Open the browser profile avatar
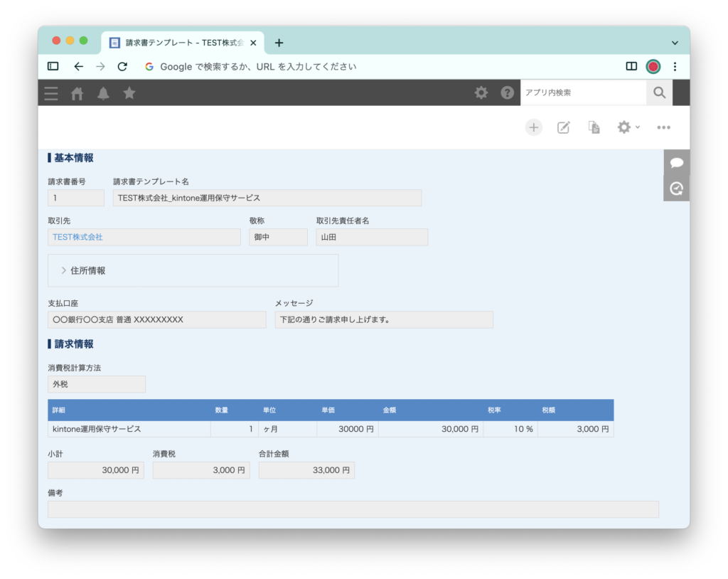 [x=653, y=66]
